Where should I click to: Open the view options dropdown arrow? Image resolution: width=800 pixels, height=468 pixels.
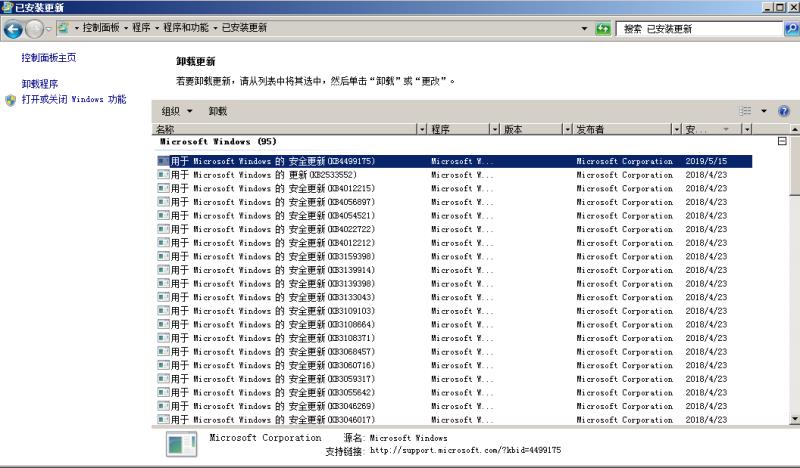pos(764,111)
